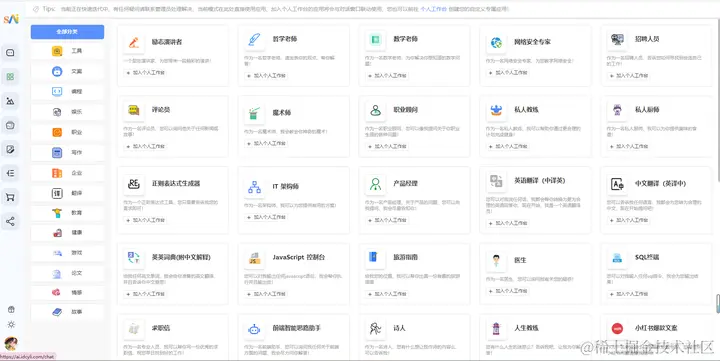
Task: Click the 网络安全专家 globe icon
Action: (x=496, y=42)
